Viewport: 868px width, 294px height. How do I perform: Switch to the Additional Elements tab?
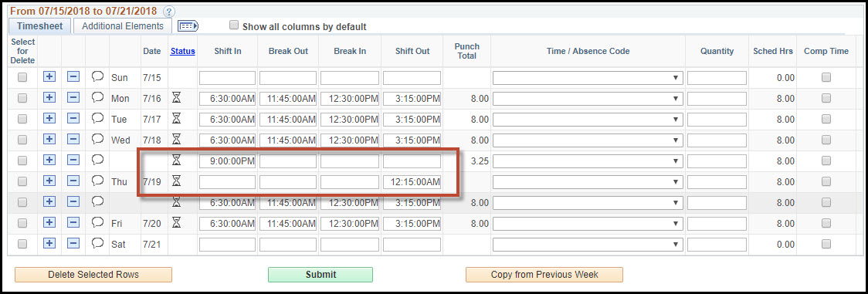pyautogui.click(x=123, y=26)
